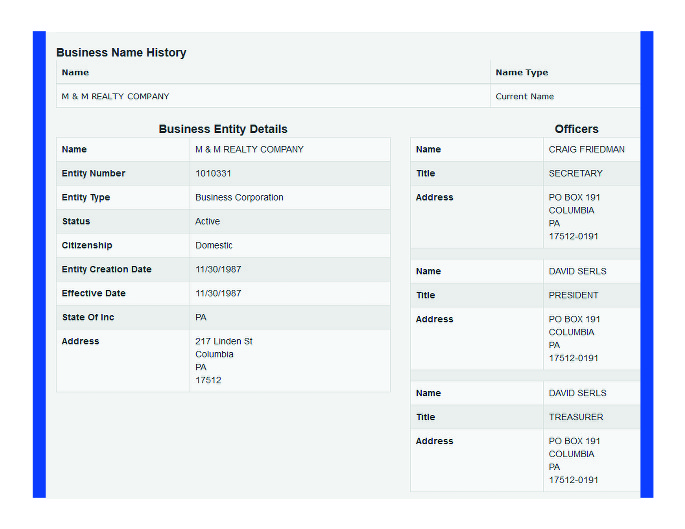Select the State Of Inc value PA
The image size is (685, 529).
[201, 318]
